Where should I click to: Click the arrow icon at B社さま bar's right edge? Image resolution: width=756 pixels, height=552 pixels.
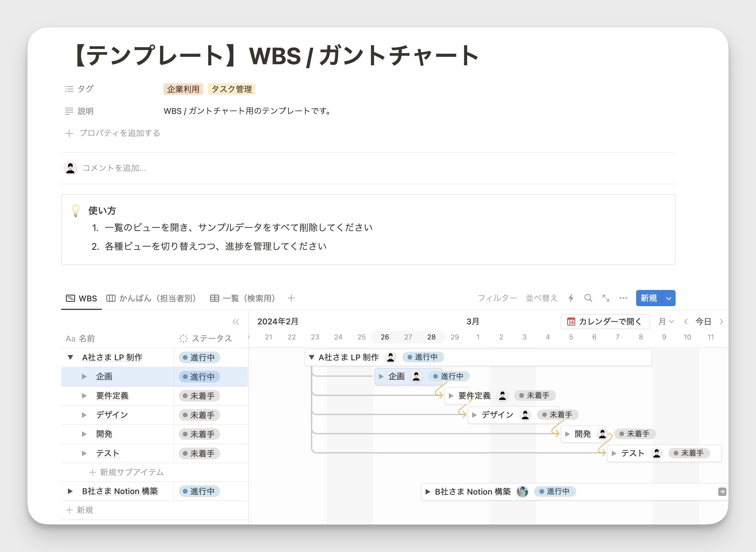722,491
